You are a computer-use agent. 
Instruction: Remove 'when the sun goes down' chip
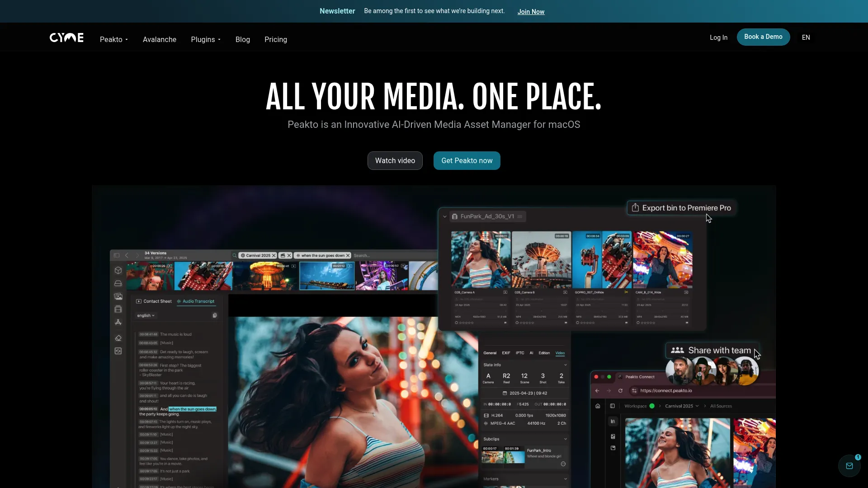(348, 255)
